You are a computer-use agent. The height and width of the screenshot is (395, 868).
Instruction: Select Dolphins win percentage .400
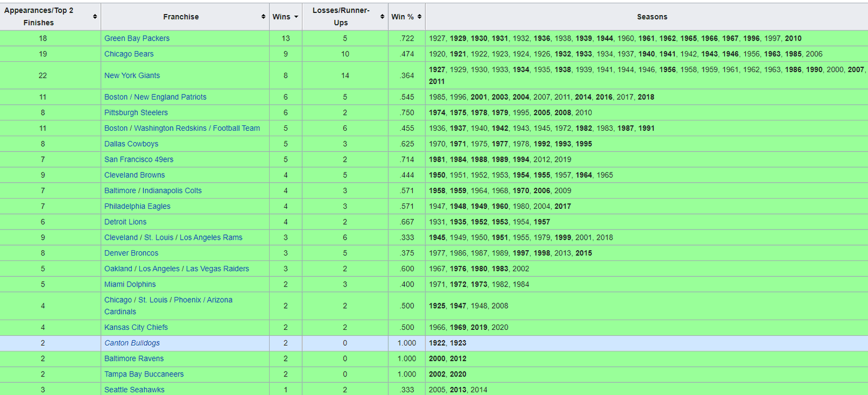tap(407, 285)
